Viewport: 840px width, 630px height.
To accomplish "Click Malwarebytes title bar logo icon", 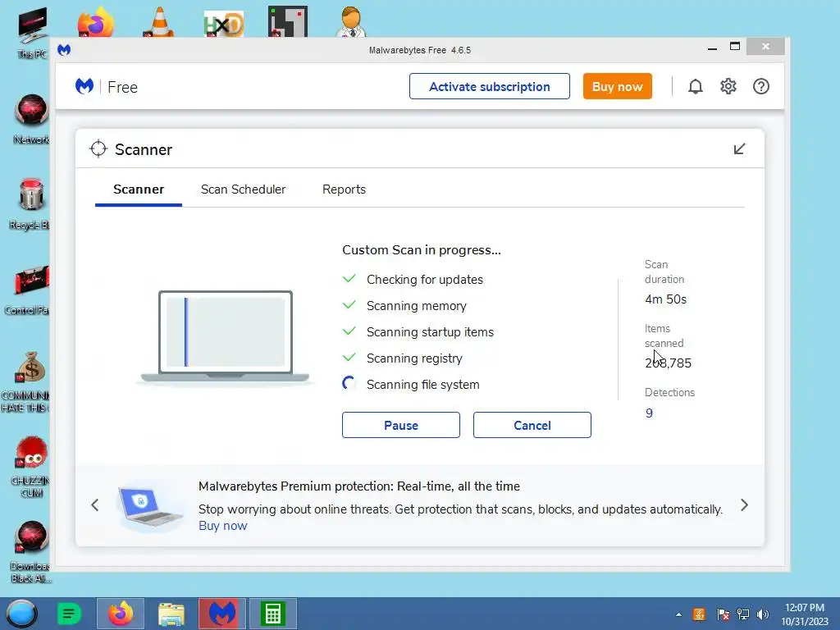I will (64, 50).
